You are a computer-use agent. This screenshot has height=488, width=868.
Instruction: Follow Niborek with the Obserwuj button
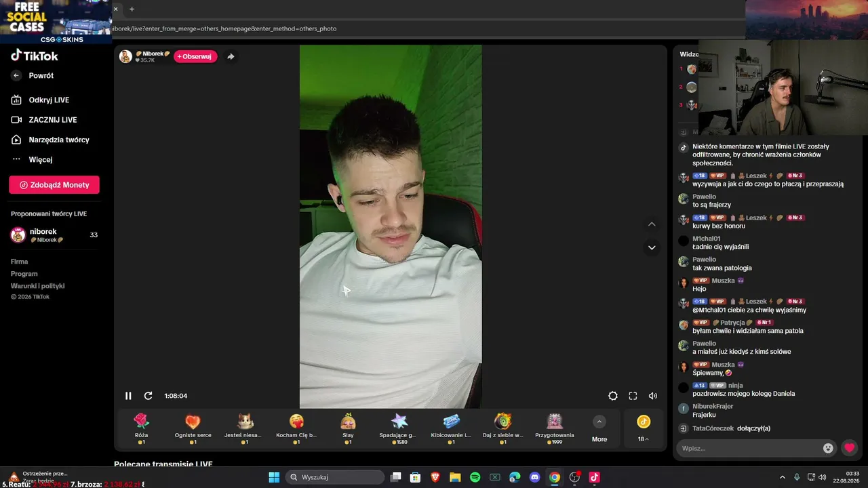coord(195,56)
